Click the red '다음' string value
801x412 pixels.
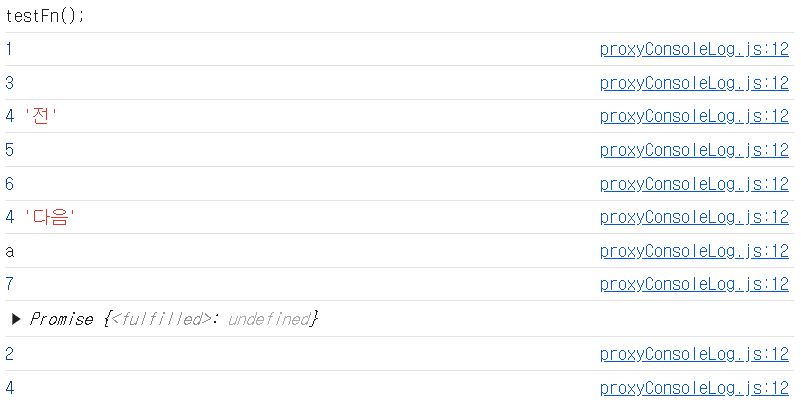click(x=50, y=217)
